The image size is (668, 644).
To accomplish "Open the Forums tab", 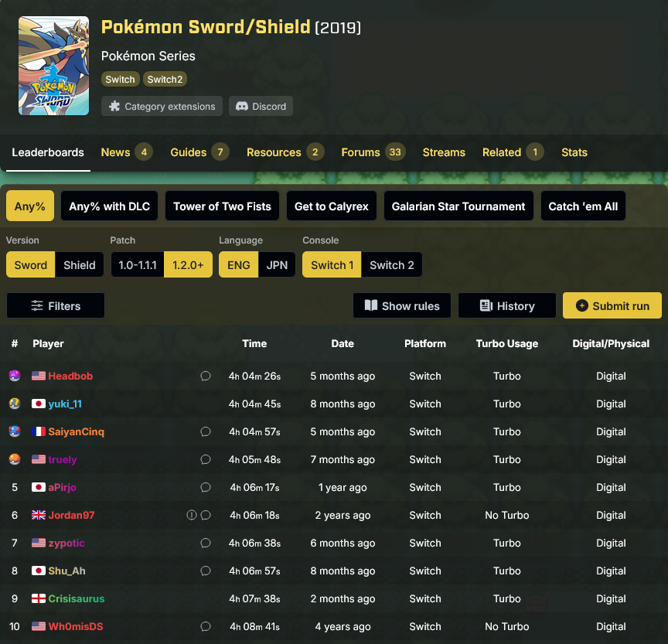I will (x=373, y=152).
